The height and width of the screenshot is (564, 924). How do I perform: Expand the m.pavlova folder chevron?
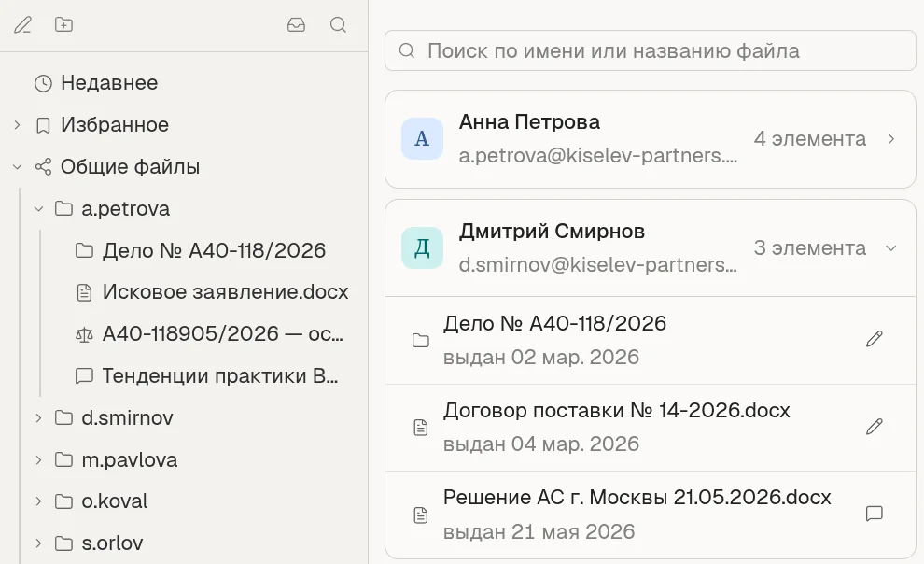(x=38, y=459)
